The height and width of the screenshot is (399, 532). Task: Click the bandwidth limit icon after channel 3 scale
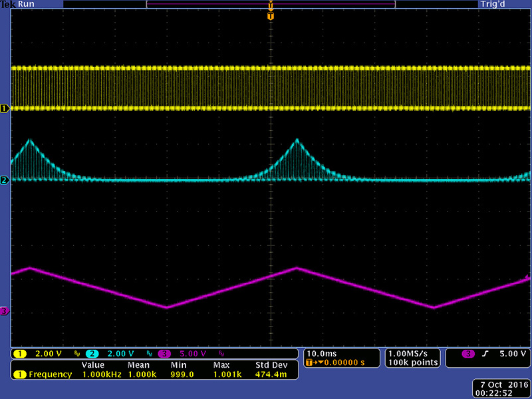point(221,354)
